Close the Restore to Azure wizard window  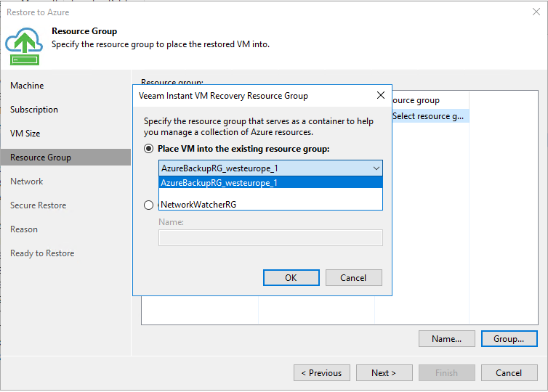point(536,12)
